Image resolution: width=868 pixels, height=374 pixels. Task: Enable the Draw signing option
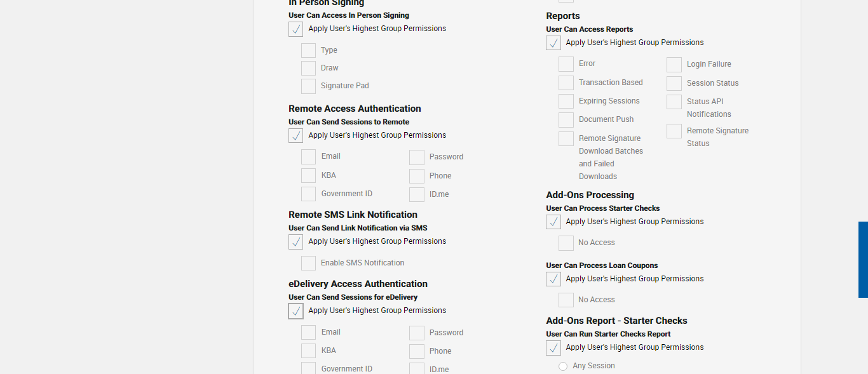pyautogui.click(x=308, y=69)
